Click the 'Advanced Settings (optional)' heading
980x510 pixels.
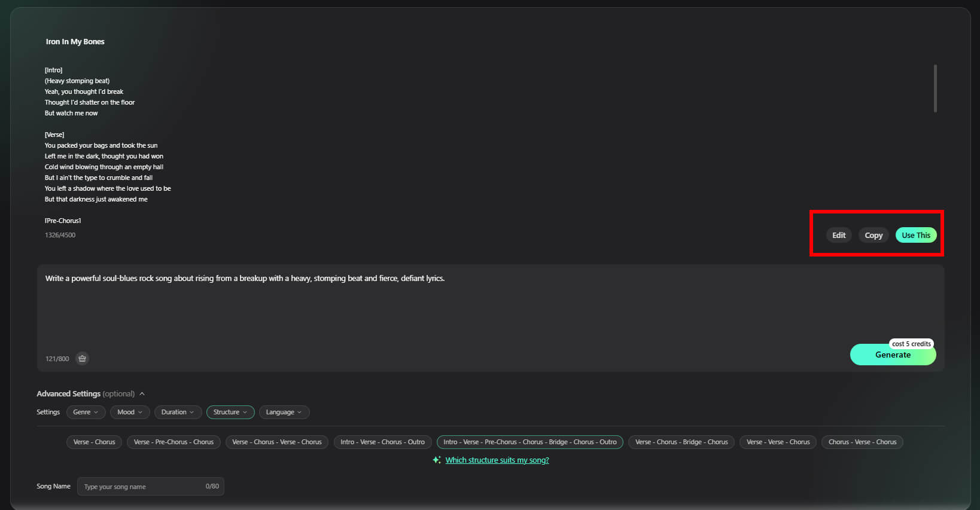tap(86, 394)
